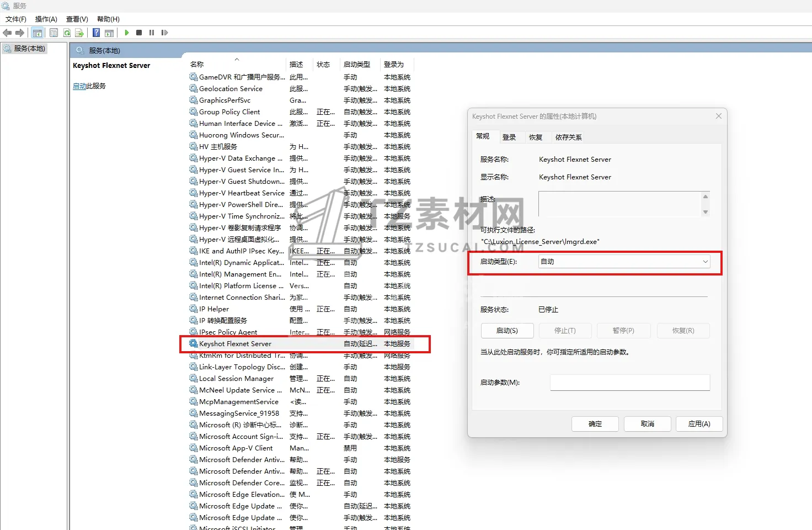Viewport: 812px width, 530px height.
Task: Open the 操作(A) menu
Action: coord(46,19)
